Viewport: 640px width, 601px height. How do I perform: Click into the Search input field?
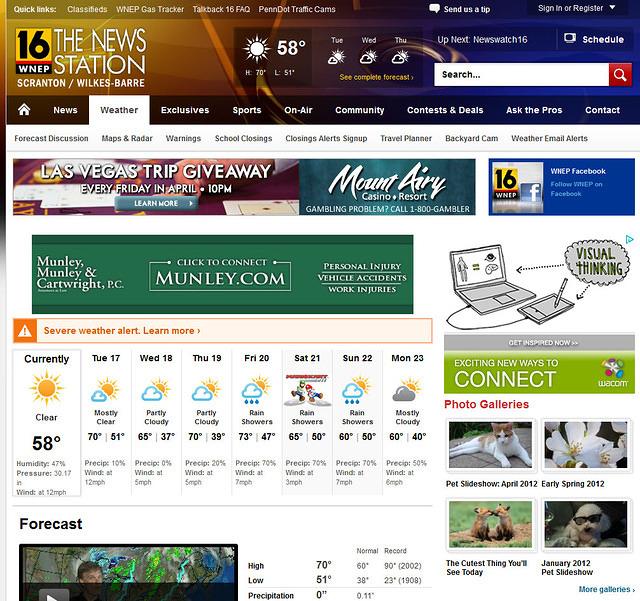pos(521,75)
